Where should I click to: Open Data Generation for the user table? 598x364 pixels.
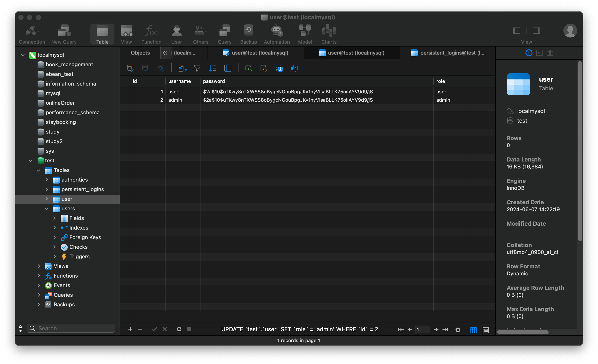279,68
